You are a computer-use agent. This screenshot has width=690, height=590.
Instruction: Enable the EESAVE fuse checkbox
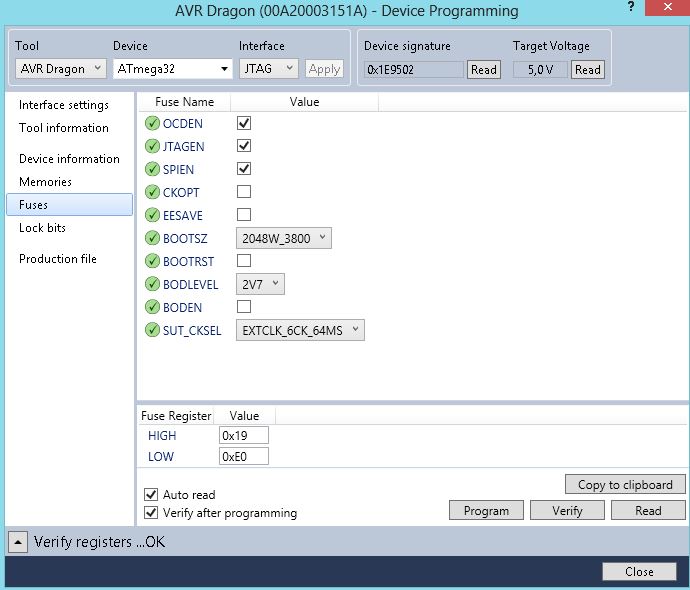244,214
